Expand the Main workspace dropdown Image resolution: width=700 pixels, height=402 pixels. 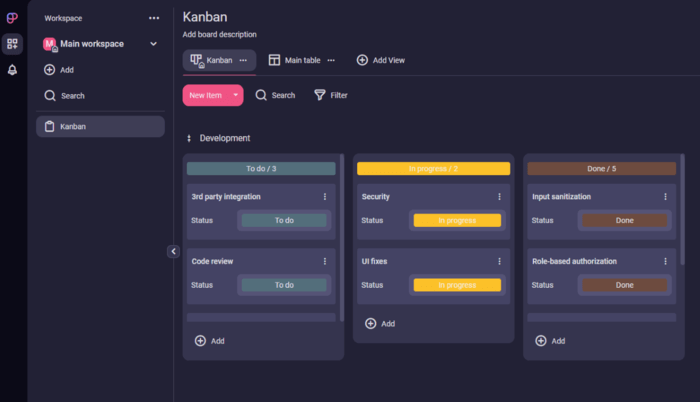153,44
